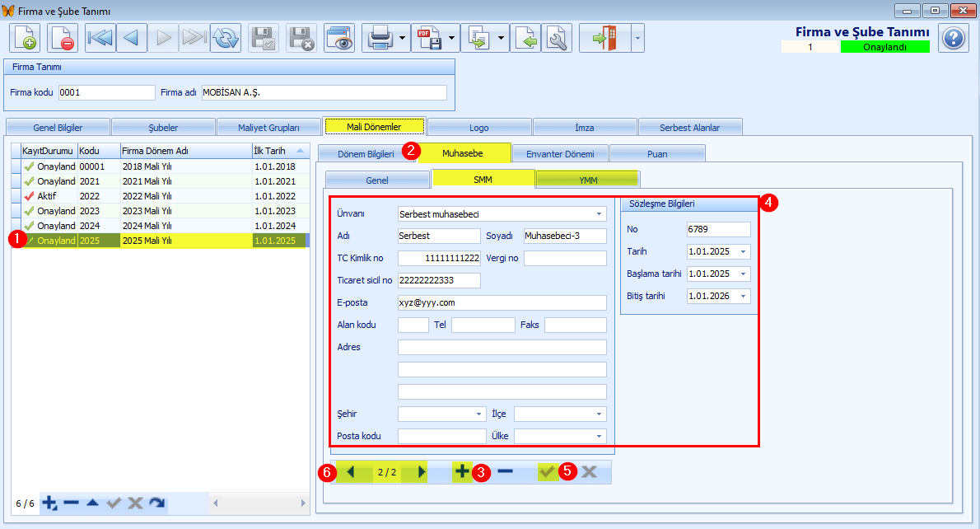The width and height of the screenshot is (980, 529).
Task: Switch to the YMM tab
Action: click(x=587, y=180)
